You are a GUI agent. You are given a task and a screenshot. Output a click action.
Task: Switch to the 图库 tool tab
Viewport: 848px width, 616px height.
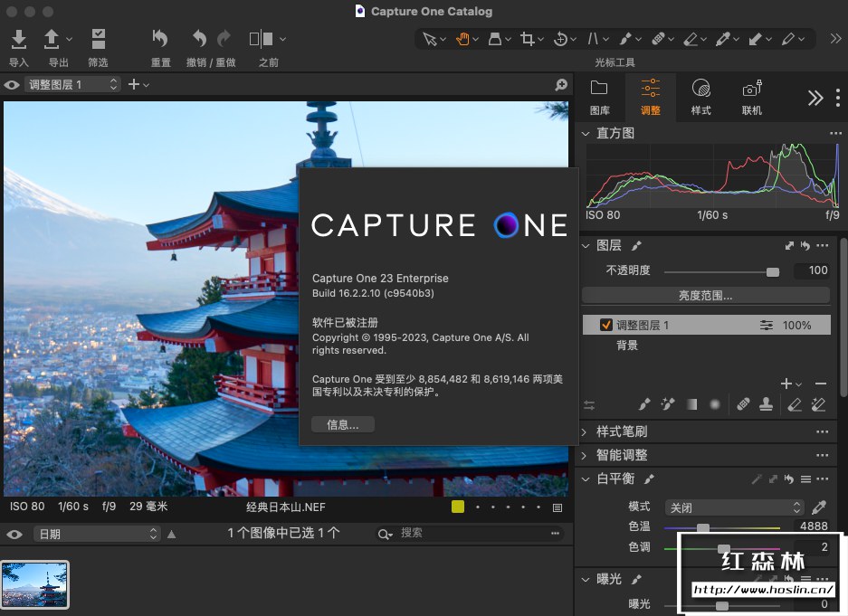(x=599, y=97)
